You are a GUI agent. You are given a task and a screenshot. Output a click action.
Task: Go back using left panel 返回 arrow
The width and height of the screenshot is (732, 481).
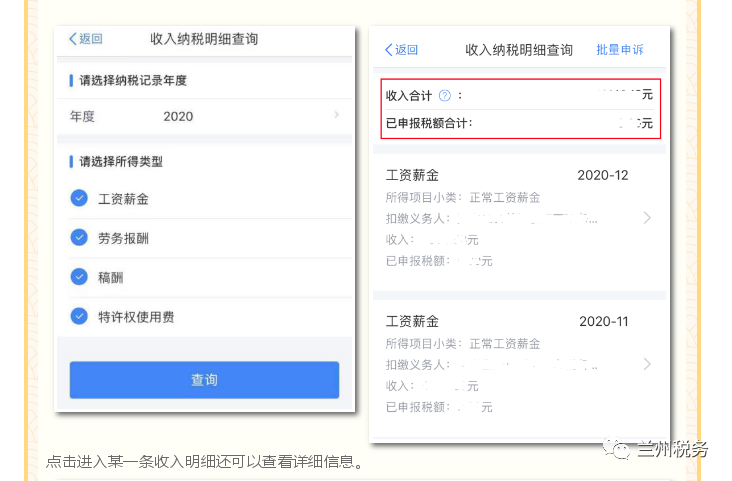point(85,39)
